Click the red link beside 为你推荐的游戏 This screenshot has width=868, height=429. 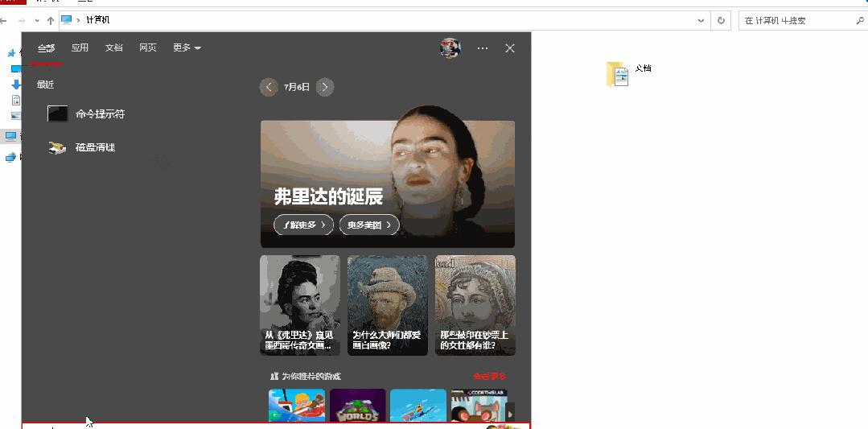pyautogui.click(x=489, y=377)
